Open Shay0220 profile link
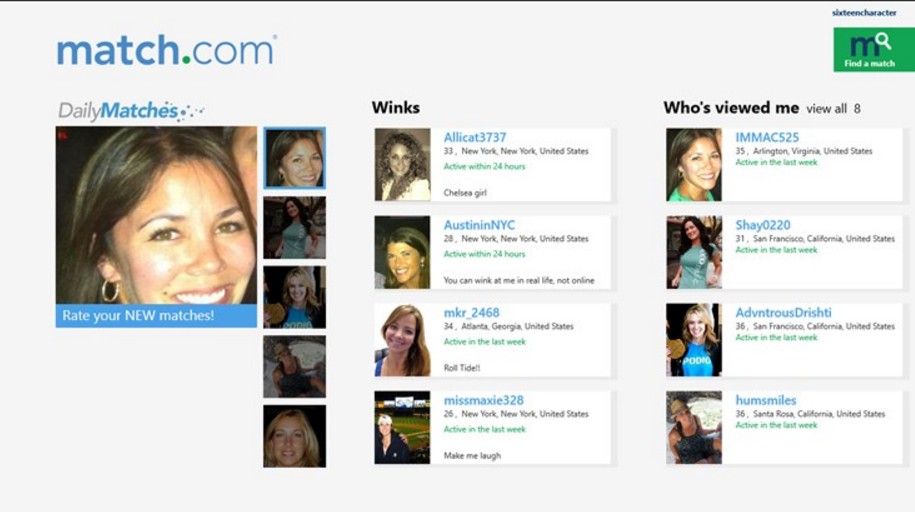Image resolution: width=915 pixels, height=512 pixels. [x=762, y=225]
